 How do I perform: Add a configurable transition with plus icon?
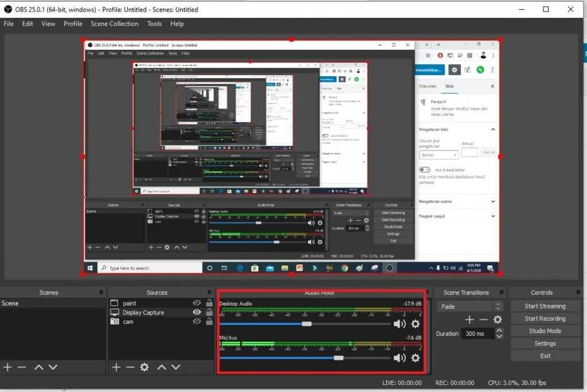pos(469,319)
